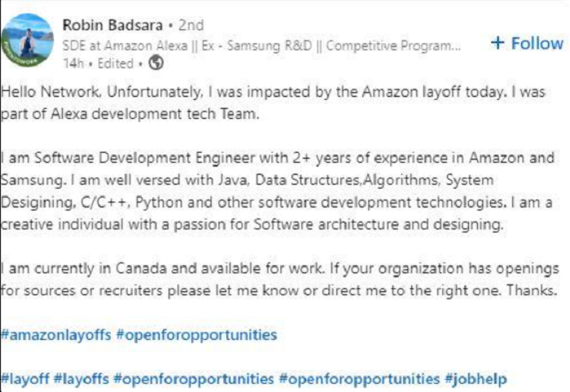The width and height of the screenshot is (570, 392).
Task: Click the SDE at Amazon Alexa headline
Action: [x=261, y=45]
